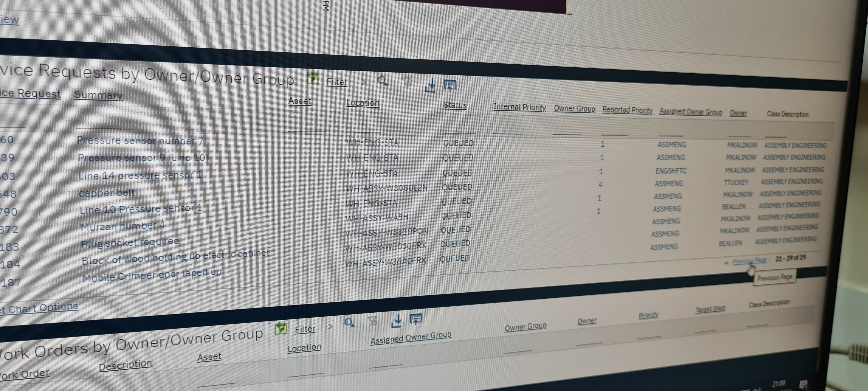
Task: Click clear filter icon in Service Requests toolbar
Action: [407, 82]
